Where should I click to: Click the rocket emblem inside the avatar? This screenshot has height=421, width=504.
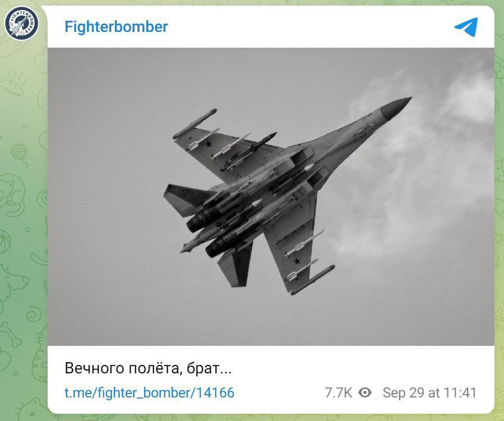pos(19,25)
